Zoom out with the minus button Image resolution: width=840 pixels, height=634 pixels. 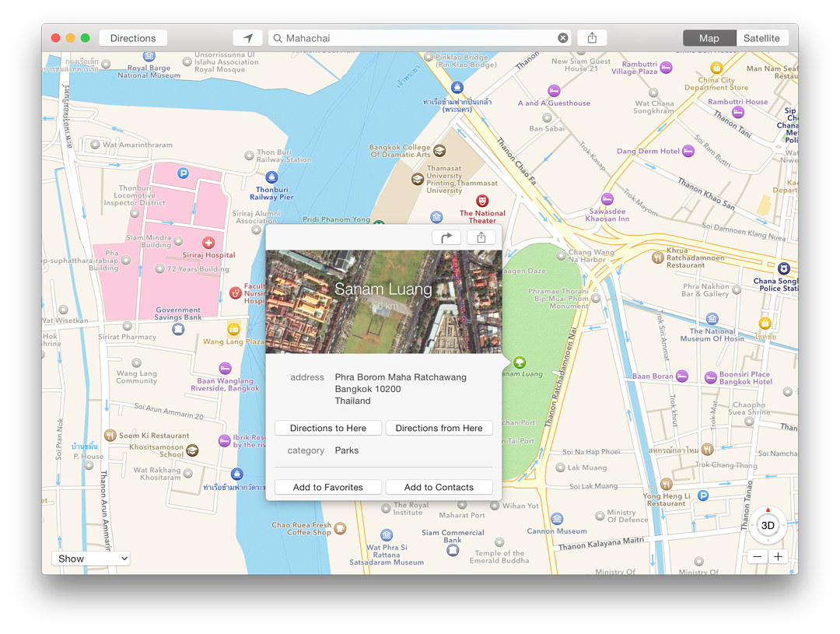tap(757, 556)
